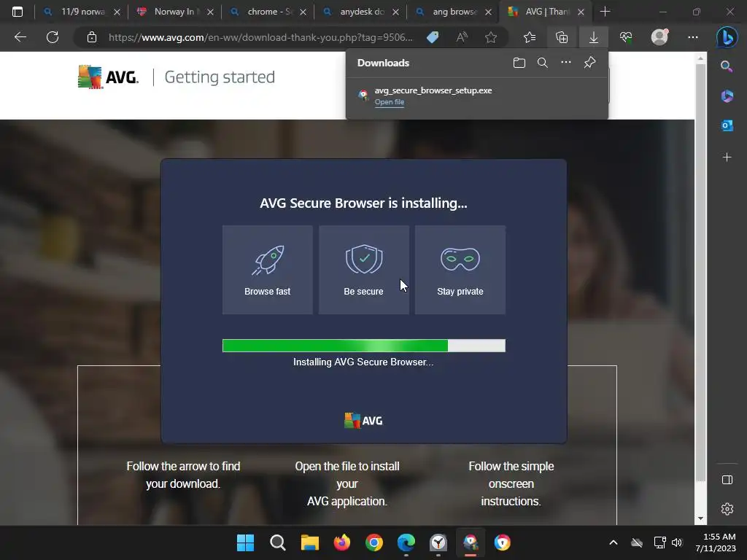
Task: Open Bing chat sidebar button
Action: tap(727, 37)
